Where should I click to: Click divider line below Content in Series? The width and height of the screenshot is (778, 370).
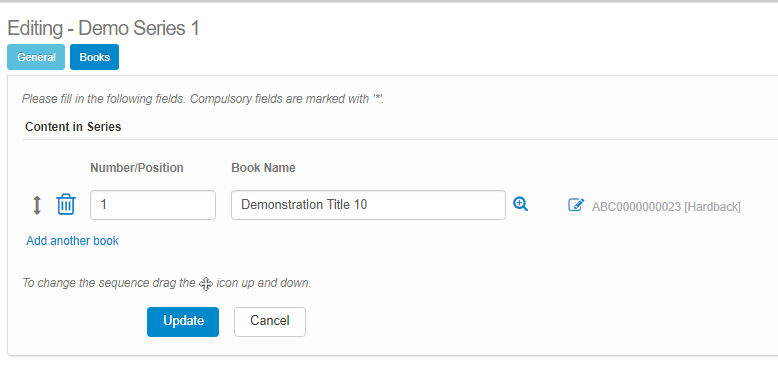[400, 139]
